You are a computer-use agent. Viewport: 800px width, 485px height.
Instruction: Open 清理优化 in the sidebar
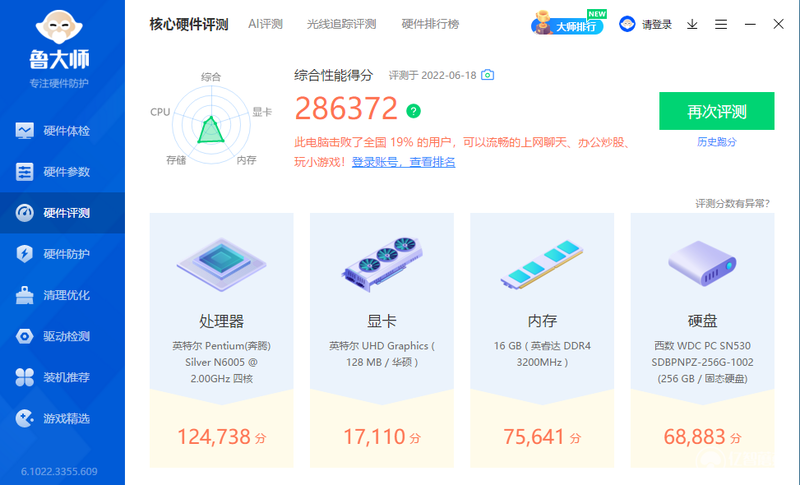(x=62, y=295)
